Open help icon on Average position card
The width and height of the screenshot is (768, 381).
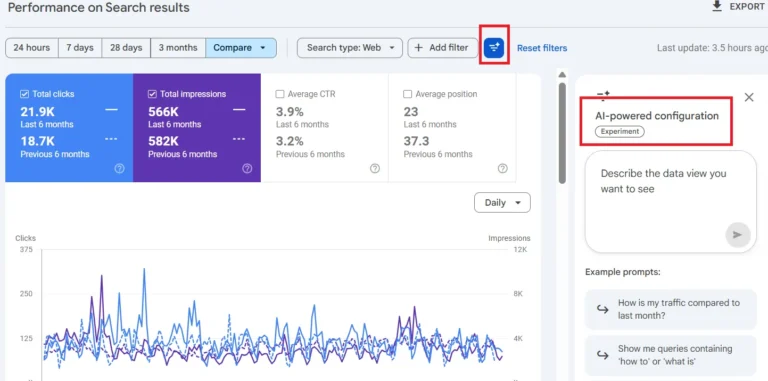tap(503, 168)
